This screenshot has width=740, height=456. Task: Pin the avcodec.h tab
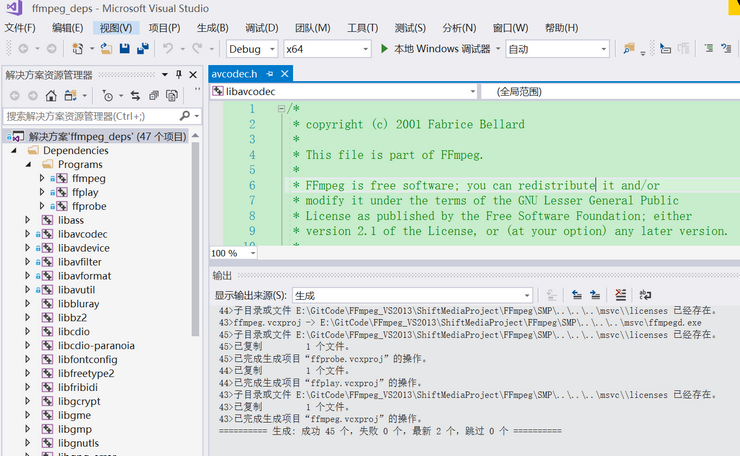coord(270,74)
